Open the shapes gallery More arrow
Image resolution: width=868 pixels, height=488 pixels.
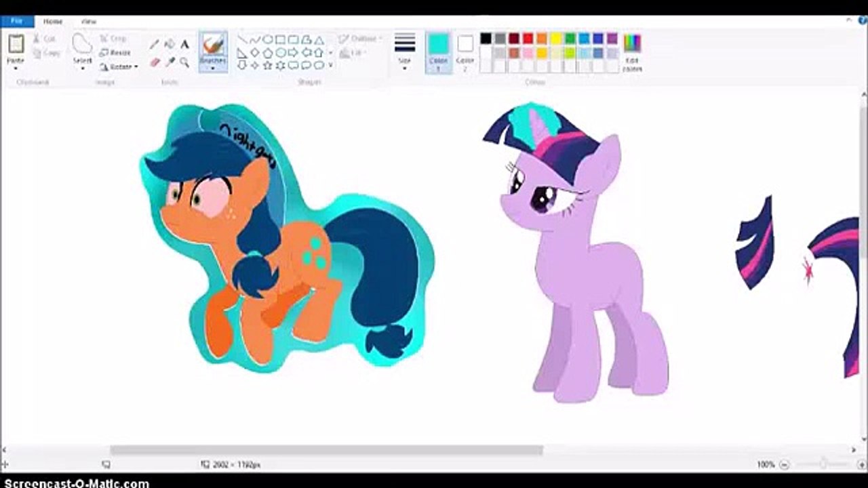331,66
